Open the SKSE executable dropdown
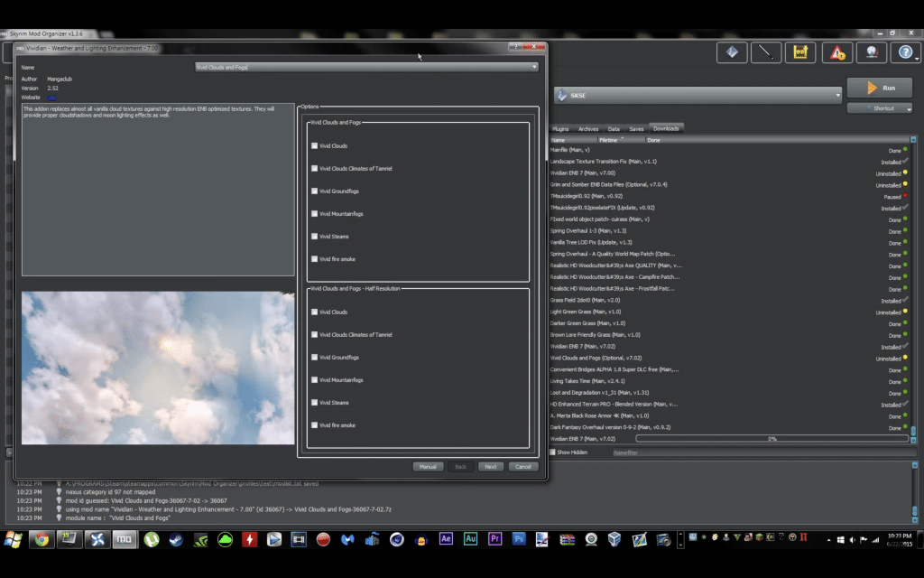 (x=698, y=95)
